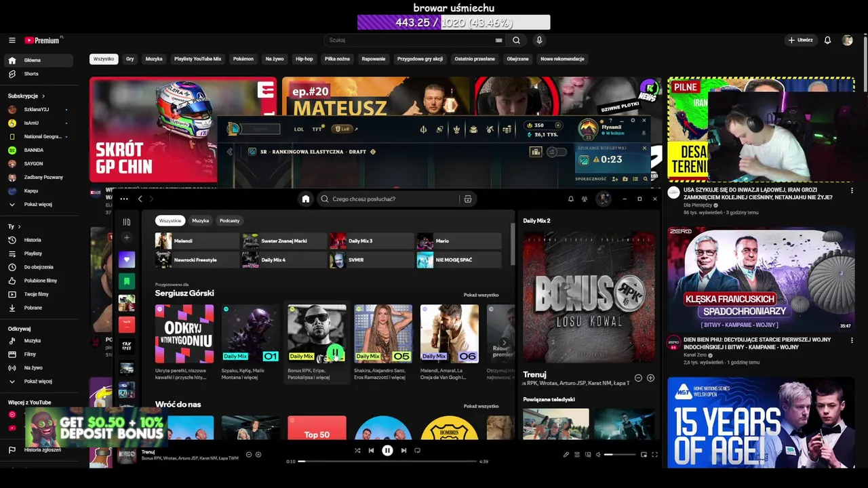The width and height of the screenshot is (868, 488).
Task: Open Your Episodes green bookmark tile
Action: (126, 281)
